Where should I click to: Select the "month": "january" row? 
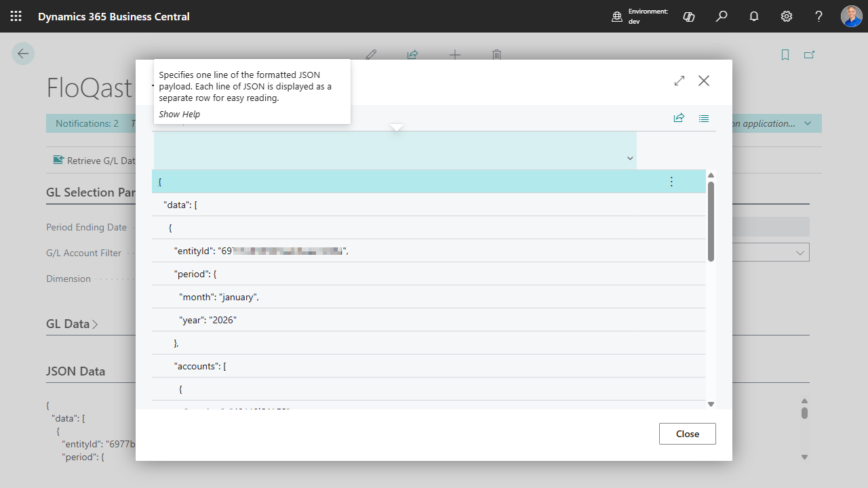(429, 297)
